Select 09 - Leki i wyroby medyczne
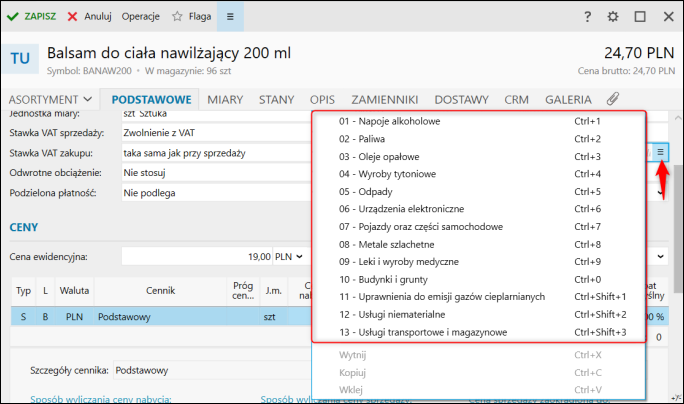This screenshot has height=404, width=684. (x=479, y=262)
